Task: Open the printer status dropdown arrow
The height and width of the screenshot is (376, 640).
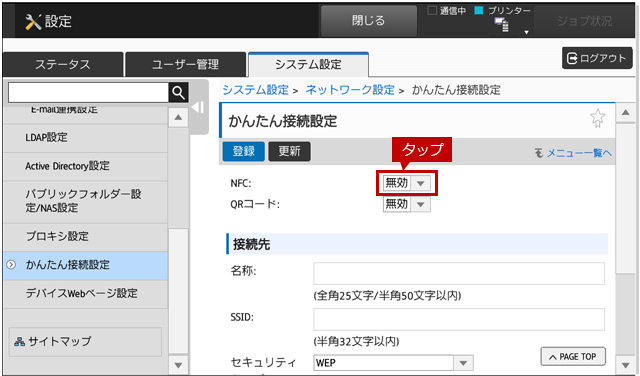Action: pos(527,32)
